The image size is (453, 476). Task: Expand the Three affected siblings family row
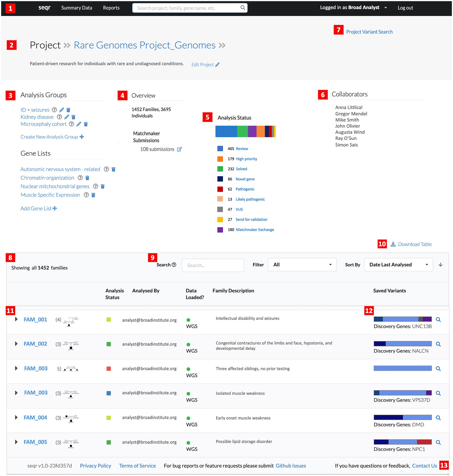point(16,368)
